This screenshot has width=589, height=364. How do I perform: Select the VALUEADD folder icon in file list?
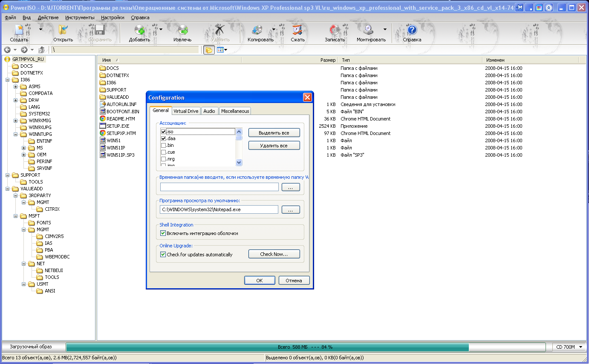[x=103, y=97]
